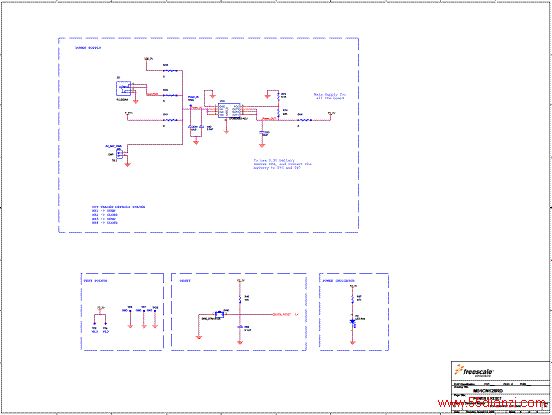The height and width of the screenshot is (415, 552).
Task: Click the pull-up resistor in Reset block
Action: (240, 298)
